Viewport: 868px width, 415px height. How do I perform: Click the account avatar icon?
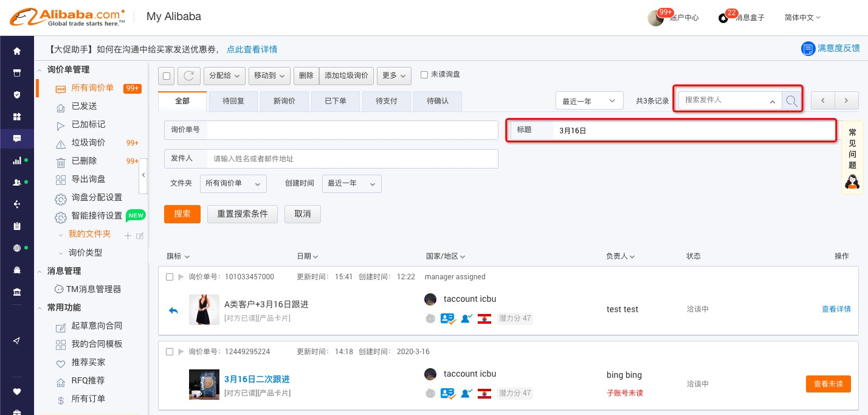pos(656,18)
